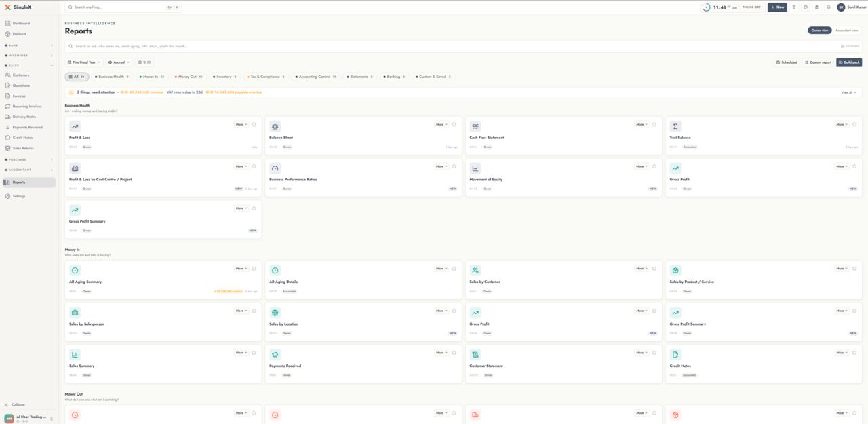The image size is (868, 424).
Task: Select Owner view toggle
Action: pyautogui.click(x=819, y=31)
